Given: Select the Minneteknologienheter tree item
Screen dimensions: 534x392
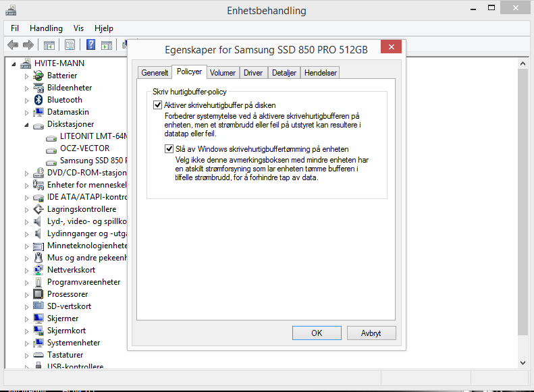Looking at the screenshot, I should tap(87, 246).
